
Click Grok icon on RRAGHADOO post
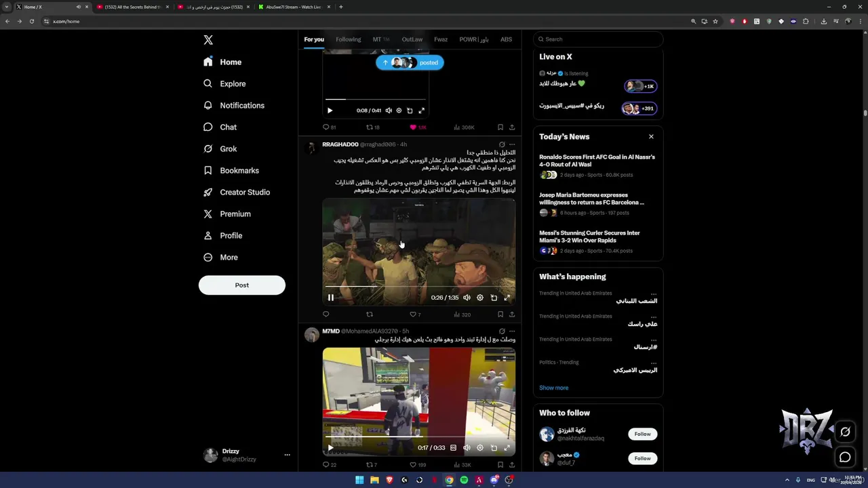(x=502, y=144)
